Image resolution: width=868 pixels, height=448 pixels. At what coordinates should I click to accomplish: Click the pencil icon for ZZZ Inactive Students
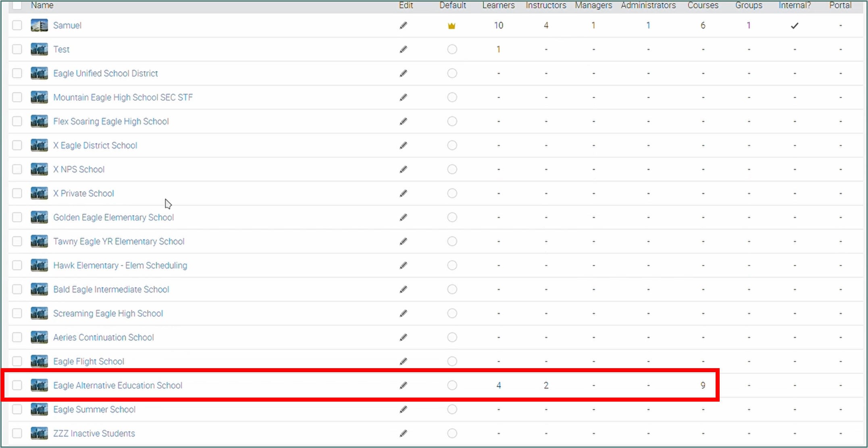coord(403,433)
